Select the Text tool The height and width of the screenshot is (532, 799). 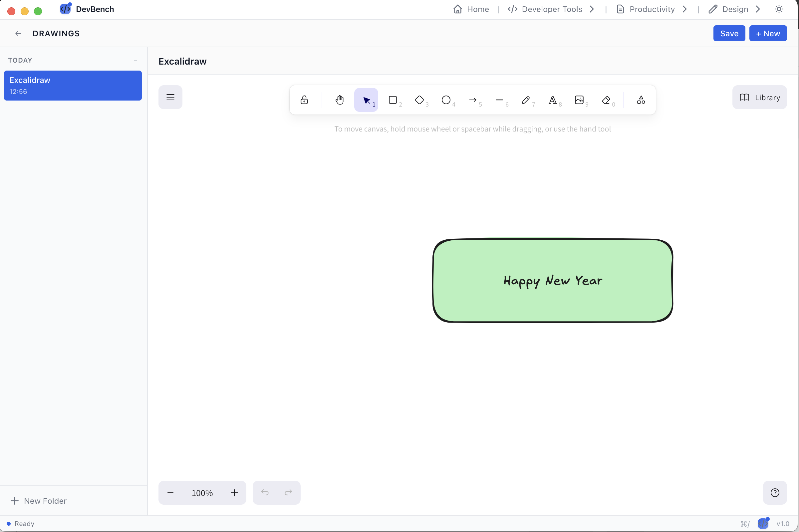pos(552,100)
